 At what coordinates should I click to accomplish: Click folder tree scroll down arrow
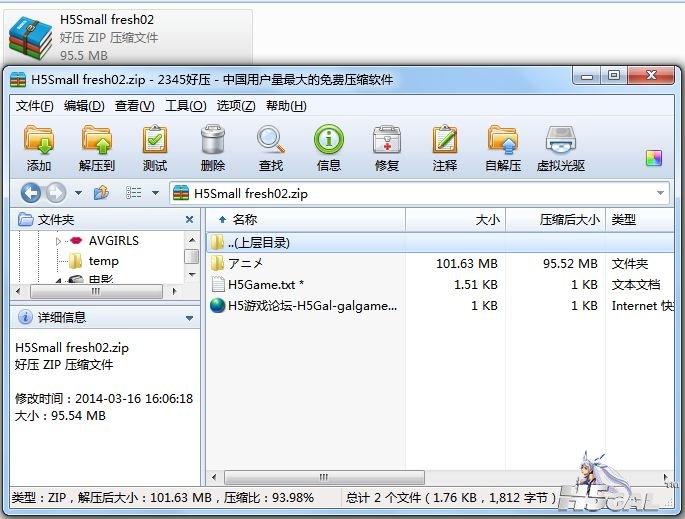[x=192, y=275]
